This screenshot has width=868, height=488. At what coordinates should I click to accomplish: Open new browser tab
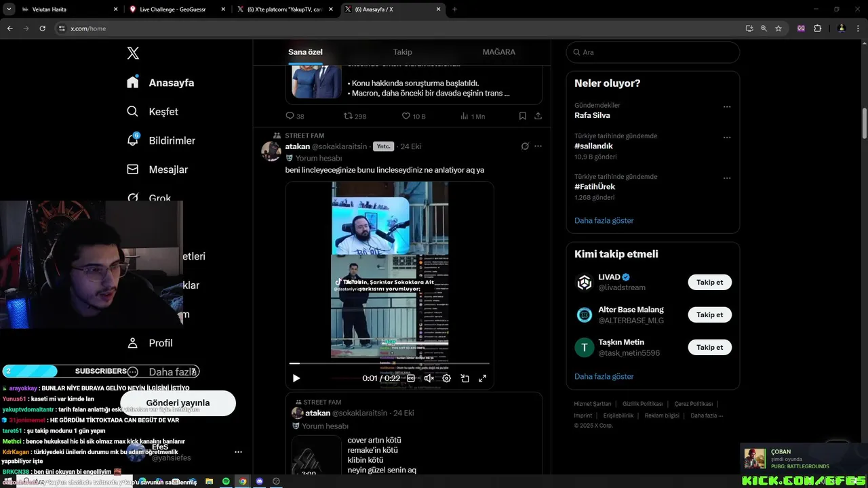(454, 9)
